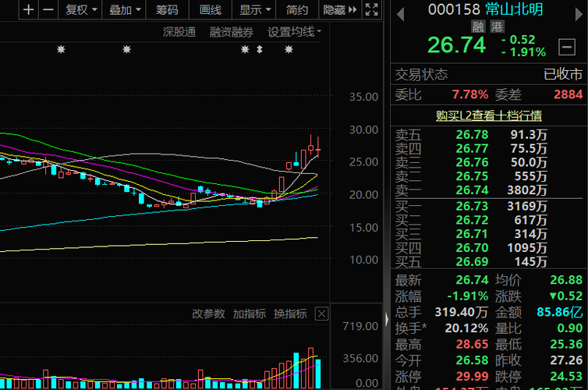The width and height of the screenshot is (588, 390).
Task: Click the 最高 value 28.65
Action: coord(472,344)
